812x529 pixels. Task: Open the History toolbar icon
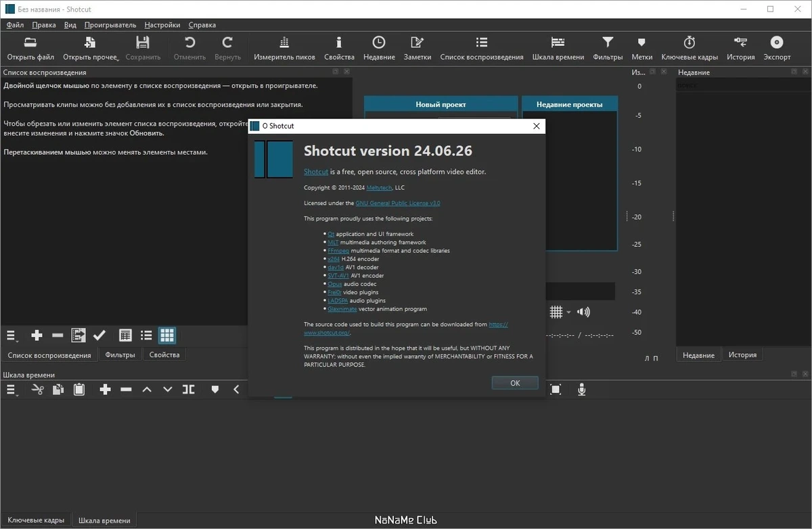741,43
